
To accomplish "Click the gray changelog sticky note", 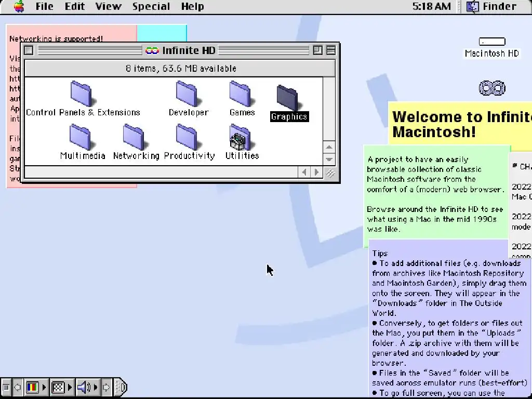I will pos(521,205).
